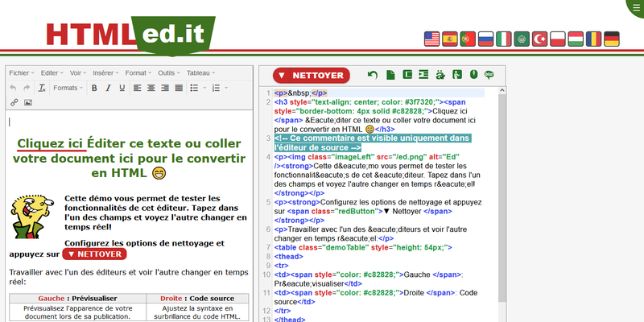Screen dimensions: 644x322
Task: Switch language with Portugal flag
Action: (x=468, y=39)
